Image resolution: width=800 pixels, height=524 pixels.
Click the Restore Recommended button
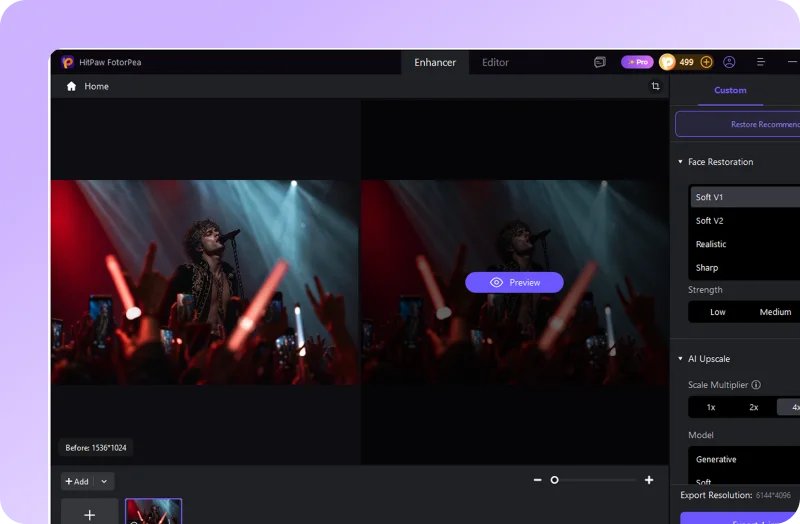(x=738, y=124)
